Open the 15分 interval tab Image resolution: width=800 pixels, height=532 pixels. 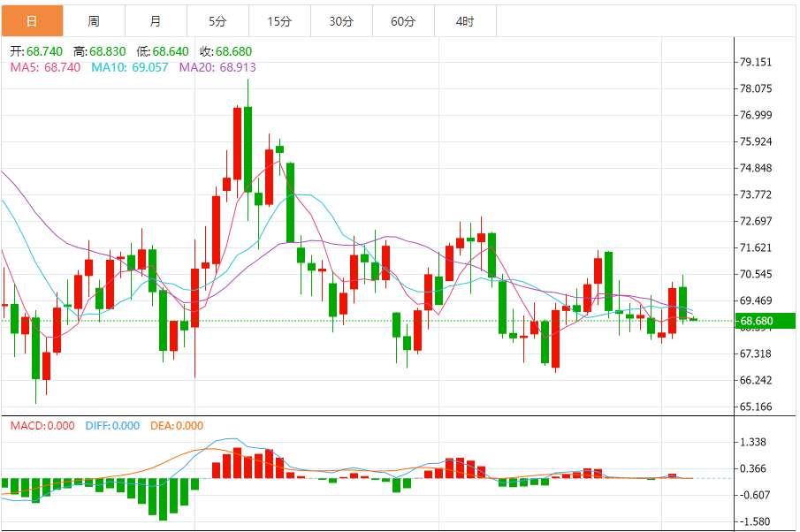(x=279, y=21)
